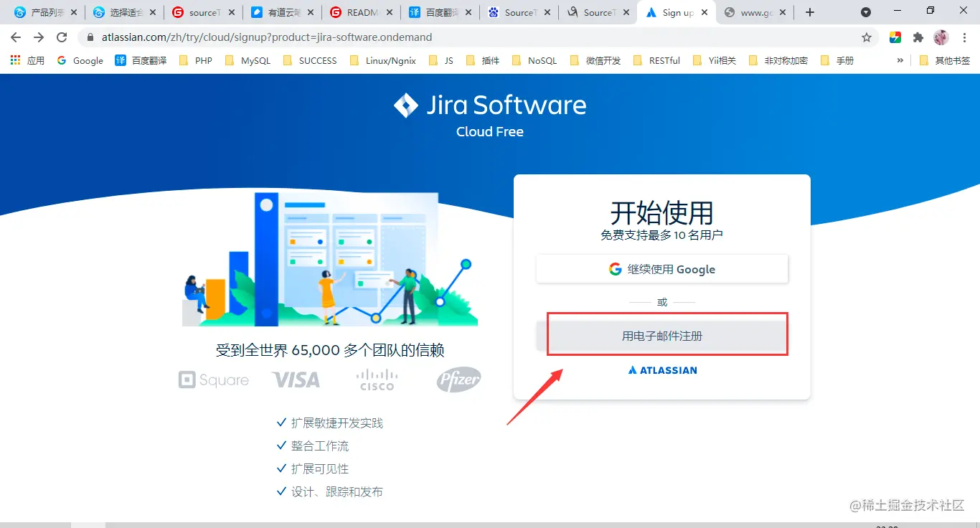Click the tab search dropdown circle icon

[866, 12]
